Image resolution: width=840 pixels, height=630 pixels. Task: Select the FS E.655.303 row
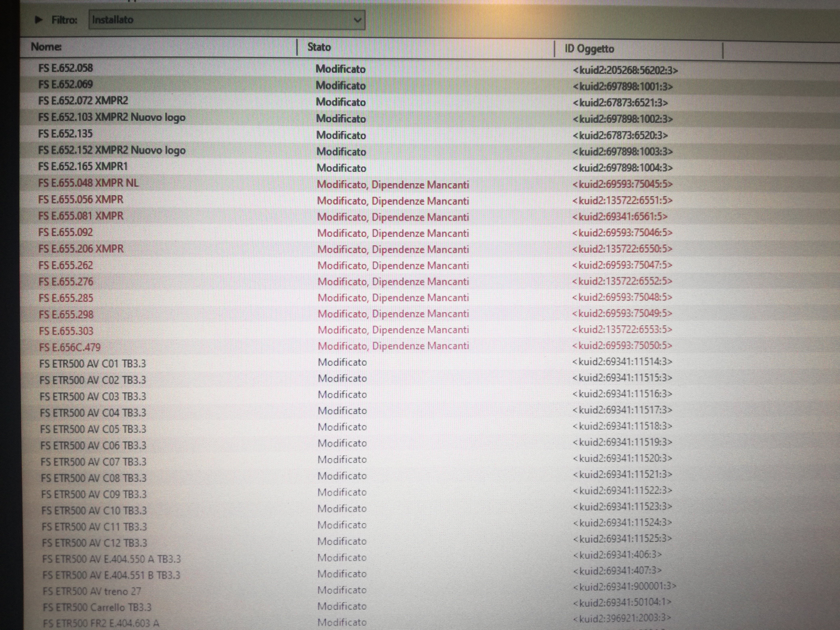tap(66, 331)
